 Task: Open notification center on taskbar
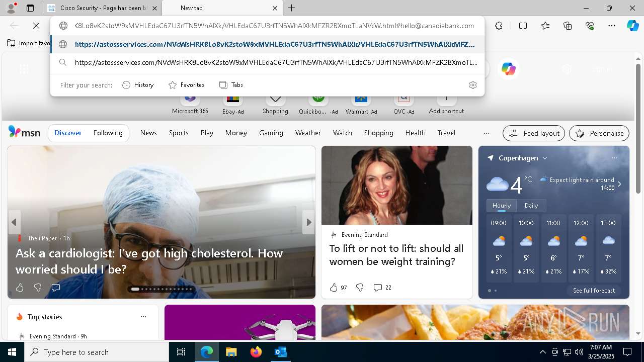click(x=627, y=352)
